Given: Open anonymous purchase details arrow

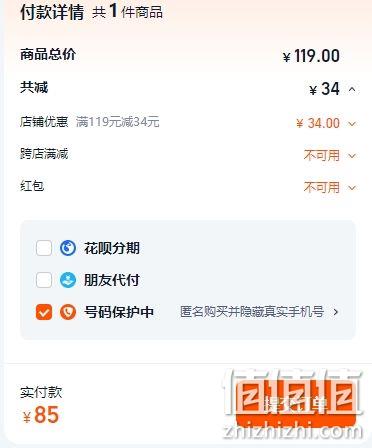Looking at the screenshot, I should point(336,312).
